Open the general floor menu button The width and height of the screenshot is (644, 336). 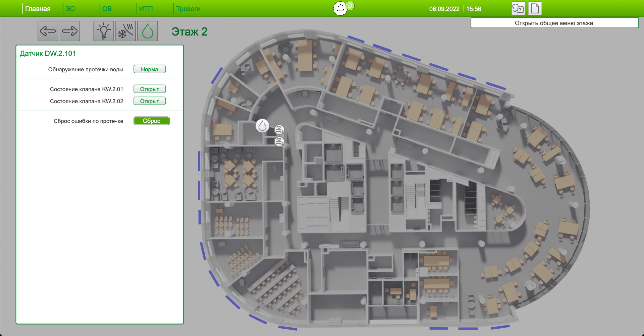pyautogui.click(x=554, y=23)
